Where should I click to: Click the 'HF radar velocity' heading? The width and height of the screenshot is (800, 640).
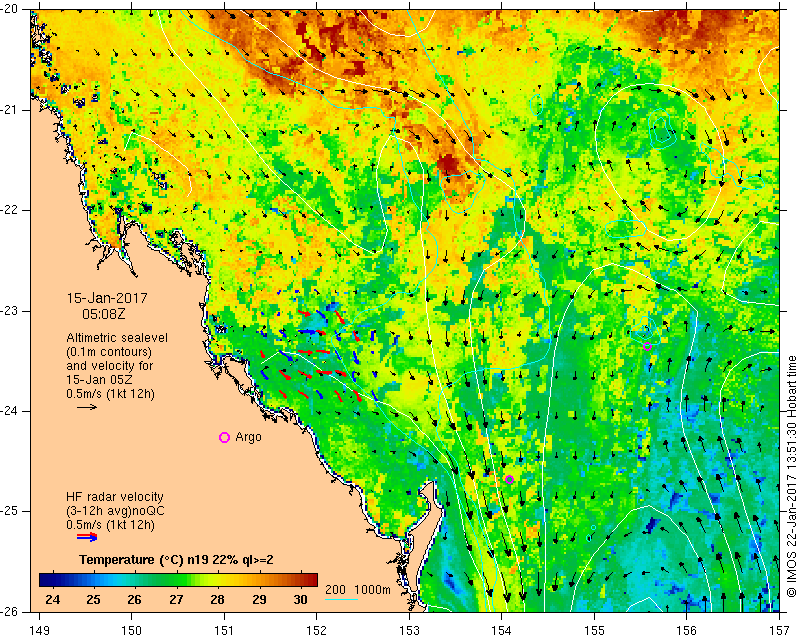[115, 497]
